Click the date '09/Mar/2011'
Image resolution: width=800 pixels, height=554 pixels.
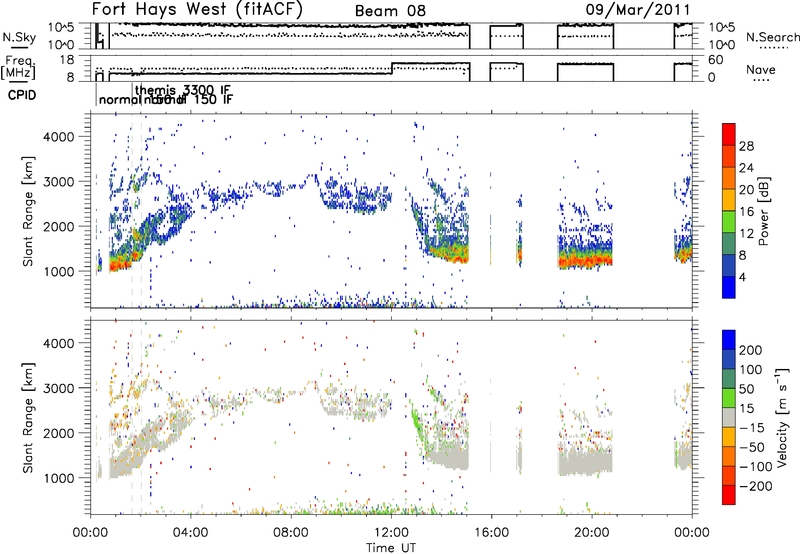click(638, 9)
